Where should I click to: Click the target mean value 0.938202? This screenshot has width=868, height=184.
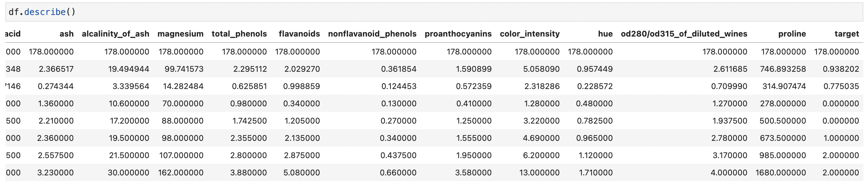pyautogui.click(x=841, y=69)
